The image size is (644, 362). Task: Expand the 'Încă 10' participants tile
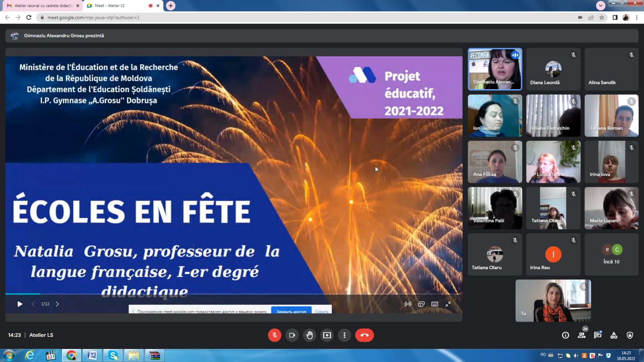(x=611, y=254)
